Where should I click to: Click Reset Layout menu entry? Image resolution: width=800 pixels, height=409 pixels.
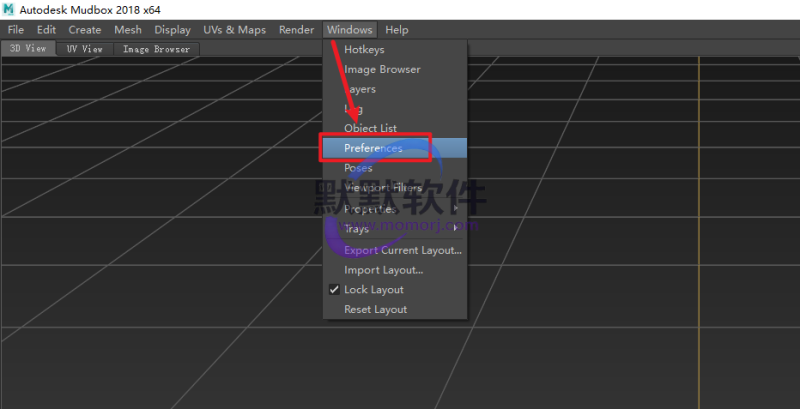pyautogui.click(x=375, y=310)
